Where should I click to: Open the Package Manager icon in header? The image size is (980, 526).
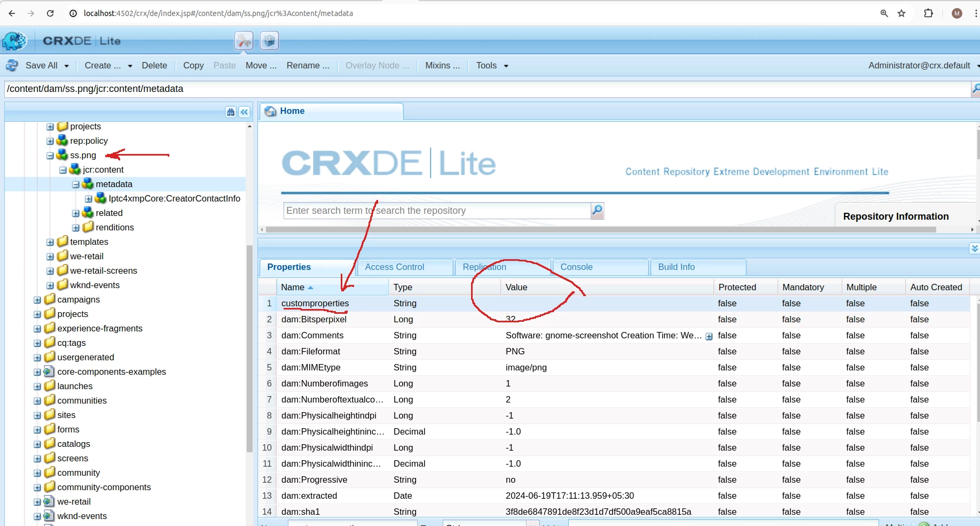click(x=269, y=41)
